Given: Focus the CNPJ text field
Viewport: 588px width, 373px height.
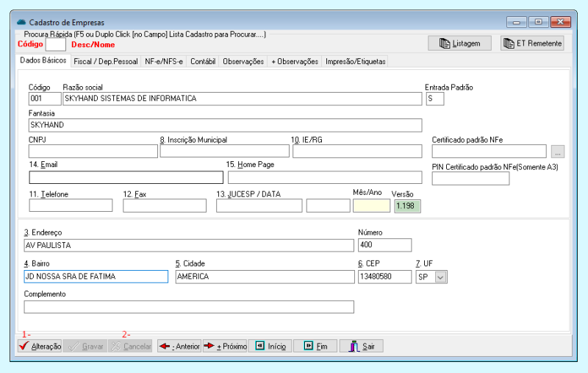Looking at the screenshot, I should tap(93, 152).
